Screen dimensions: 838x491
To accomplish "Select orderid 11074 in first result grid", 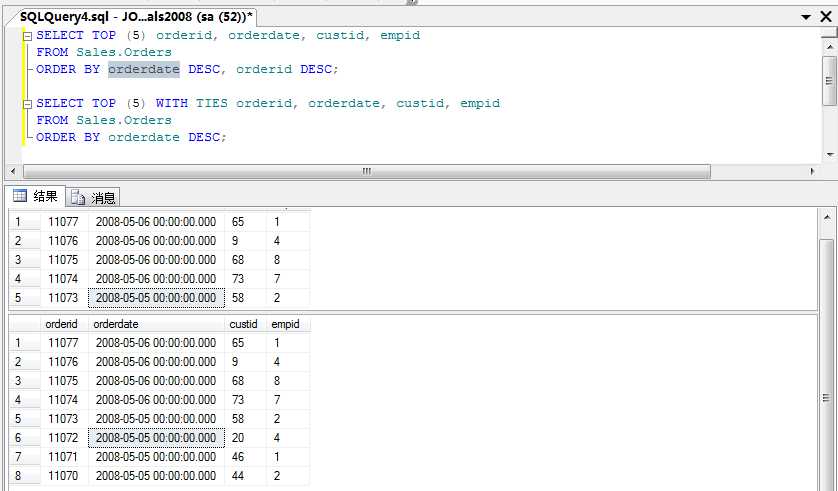I will (x=64, y=279).
